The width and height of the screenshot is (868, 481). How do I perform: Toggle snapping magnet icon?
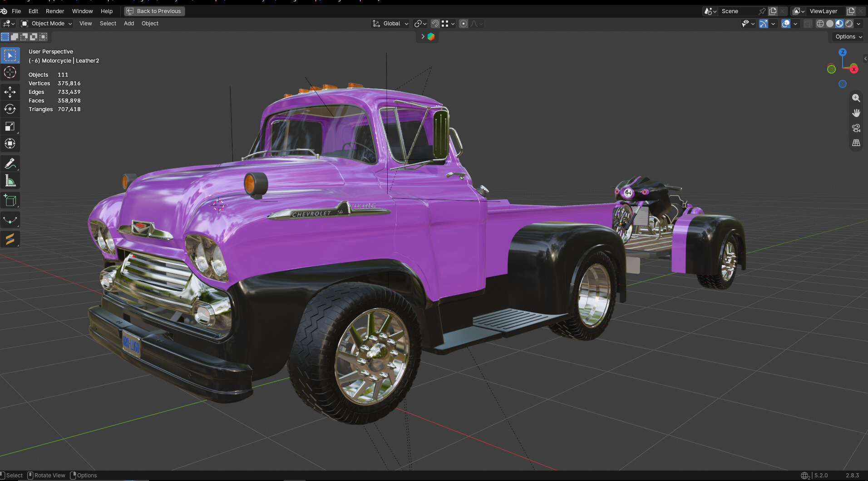(x=435, y=24)
